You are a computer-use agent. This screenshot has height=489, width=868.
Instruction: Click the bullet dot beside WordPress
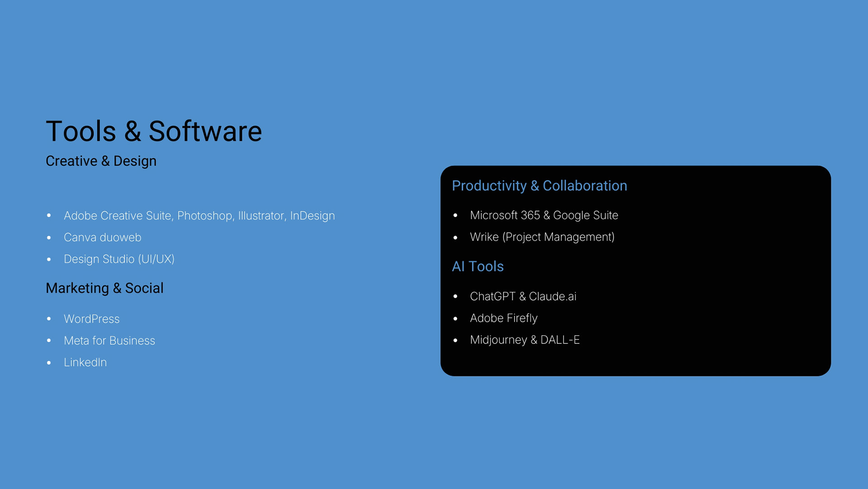click(49, 319)
